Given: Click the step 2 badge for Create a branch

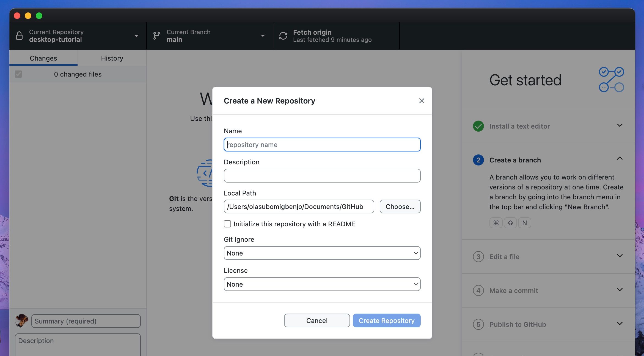Looking at the screenshot, I should click(478, 160).
